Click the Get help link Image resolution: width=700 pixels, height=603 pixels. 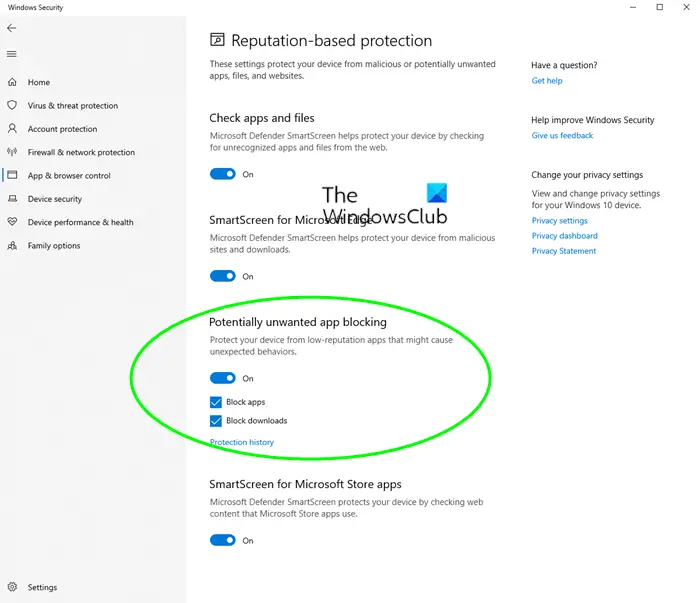(546, 81)
